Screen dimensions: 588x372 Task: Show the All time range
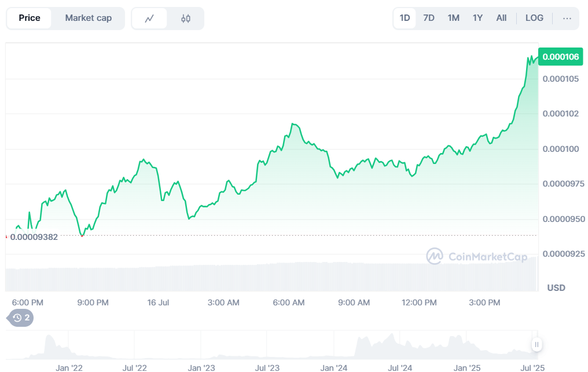(501, 18)
